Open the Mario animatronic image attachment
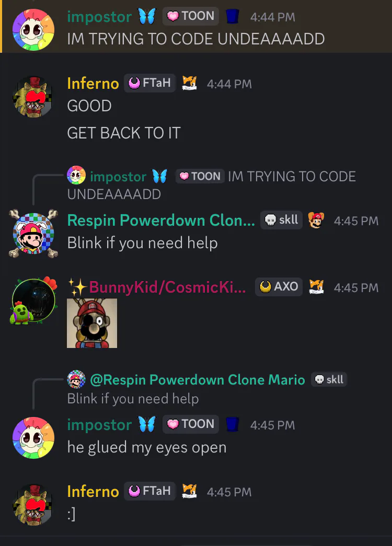Image resolution: width=392 pixels, height=546 pixels. coord(92,323)
